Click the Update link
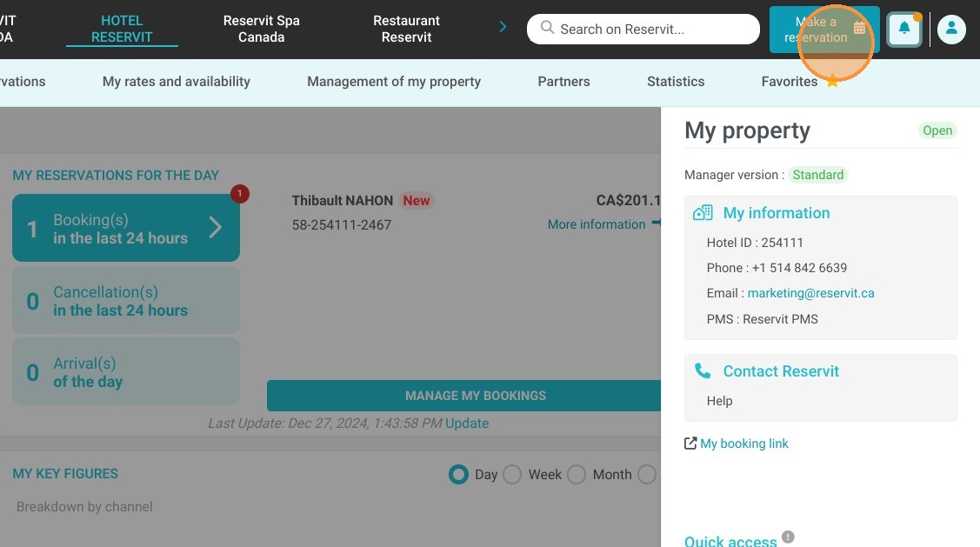 467,424
